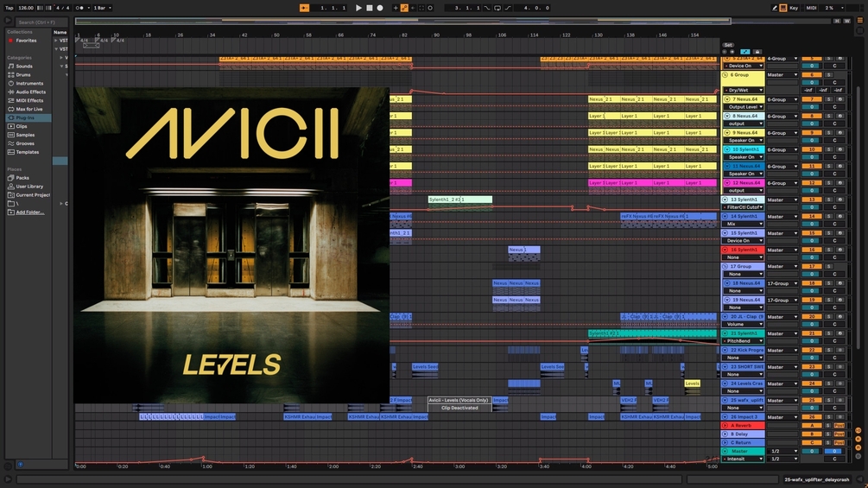Open routing dropdown for 7 Nexus.64
Image resolution: width=868 pixels, height=488 pixels.
tap(782, 99)
